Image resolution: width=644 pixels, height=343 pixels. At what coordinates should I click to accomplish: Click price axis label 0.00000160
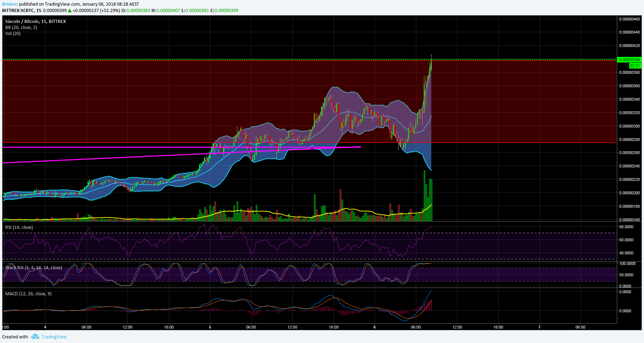[629, 220]
